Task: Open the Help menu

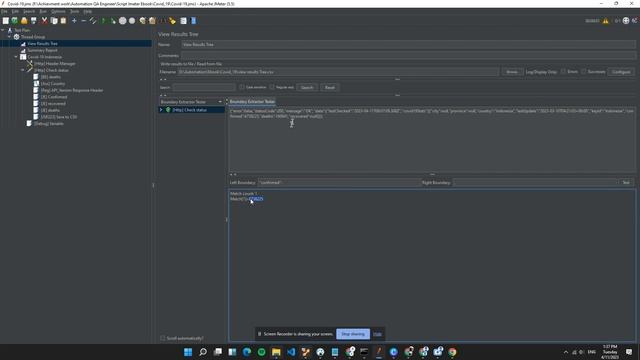Action: (88, 11)
